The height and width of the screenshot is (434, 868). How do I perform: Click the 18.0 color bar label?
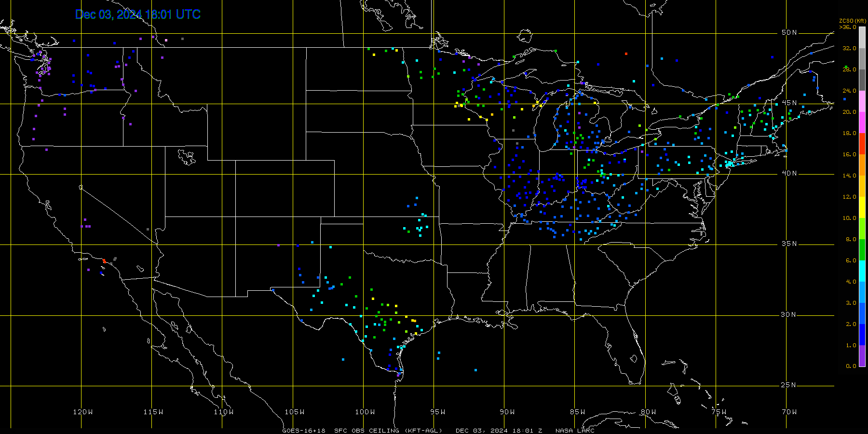coord(849,133)
